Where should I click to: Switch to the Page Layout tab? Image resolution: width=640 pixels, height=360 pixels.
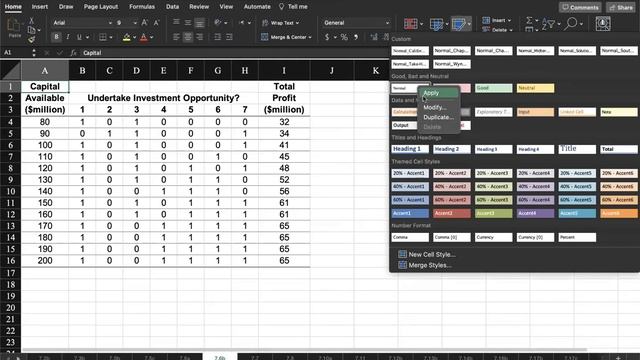tap(101, 7)
